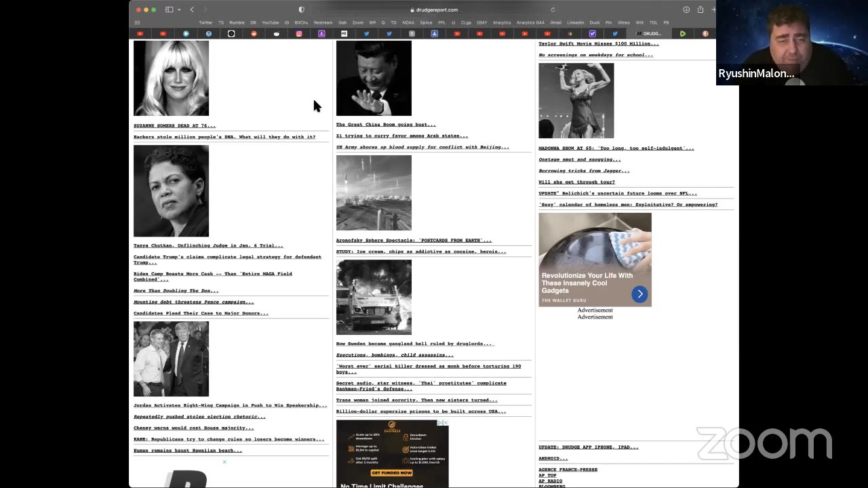Viewport: 868px width, 488px height.
Task: Open 'Sexy calendar of homeless men' link
Action: click(628, 205)
